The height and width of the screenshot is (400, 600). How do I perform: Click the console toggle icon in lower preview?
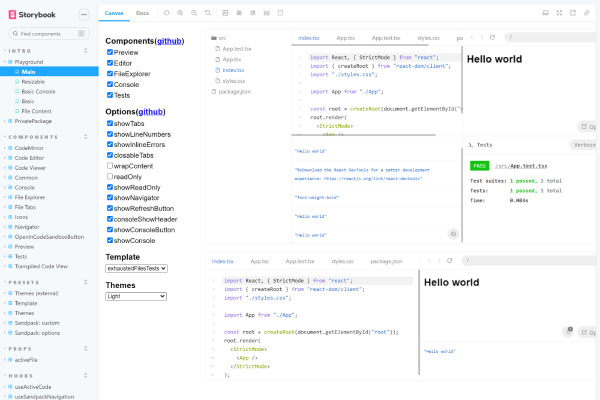(568, 331)
